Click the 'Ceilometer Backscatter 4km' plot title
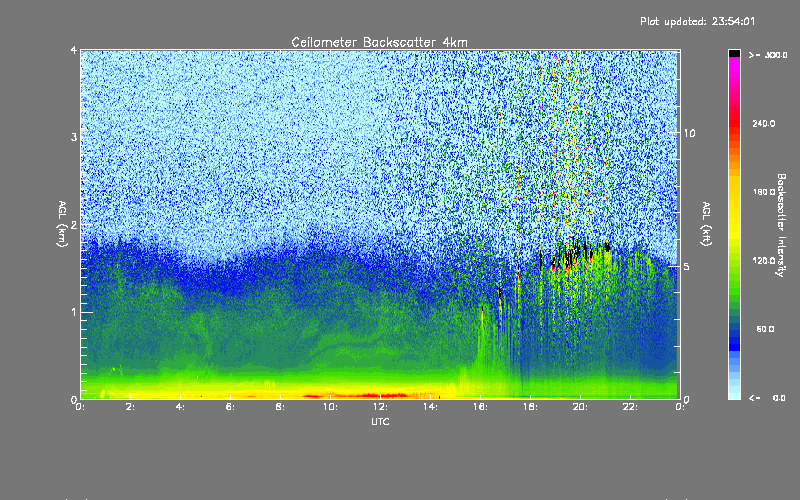800x500 pixels. 379,42
